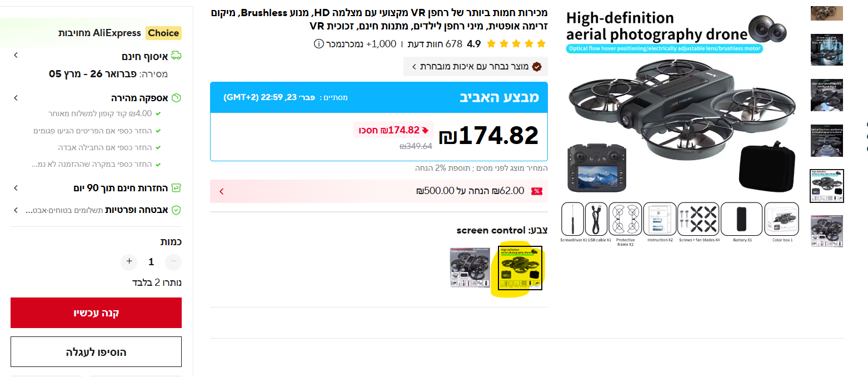The height and width of the screenshot is (377, 868).
Task: Open the ₪62.00 off ₪500.00 coupon banner
Action: [x=379, y=191]
